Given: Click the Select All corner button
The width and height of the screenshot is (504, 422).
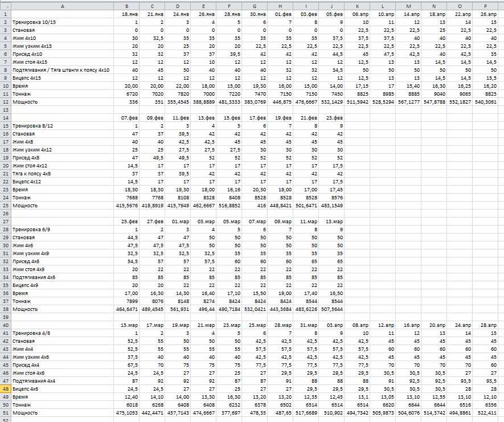Looking at the screenshot, I should point(5,5).
